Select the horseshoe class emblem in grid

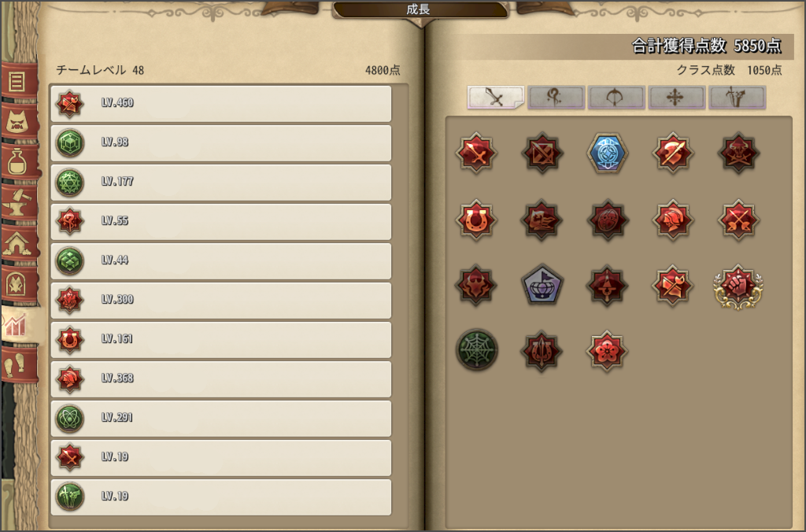click(476, 220)
